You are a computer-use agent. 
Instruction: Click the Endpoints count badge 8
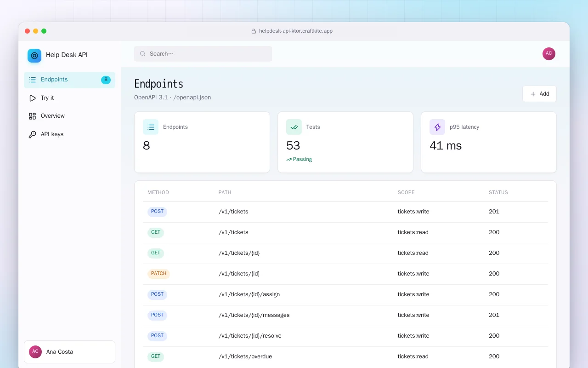pos(106,80)
